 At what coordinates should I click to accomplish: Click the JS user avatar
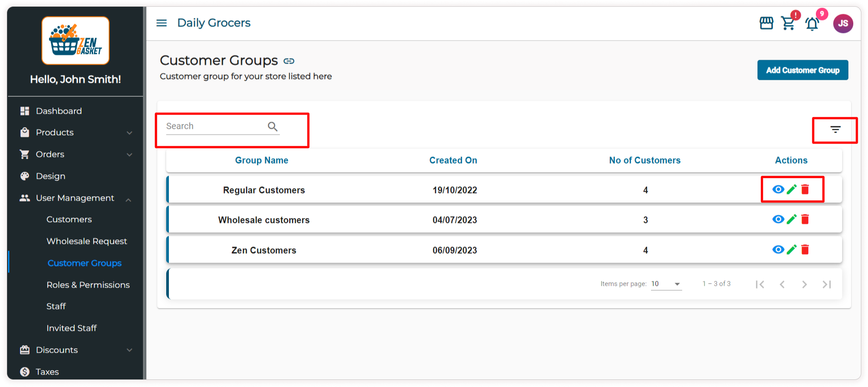pos(843,24)
